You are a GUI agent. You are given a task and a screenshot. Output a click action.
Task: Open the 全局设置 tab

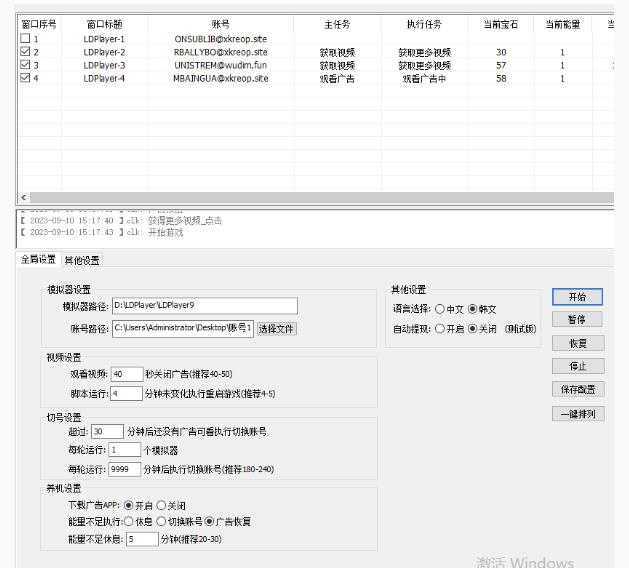coord(39,260)
